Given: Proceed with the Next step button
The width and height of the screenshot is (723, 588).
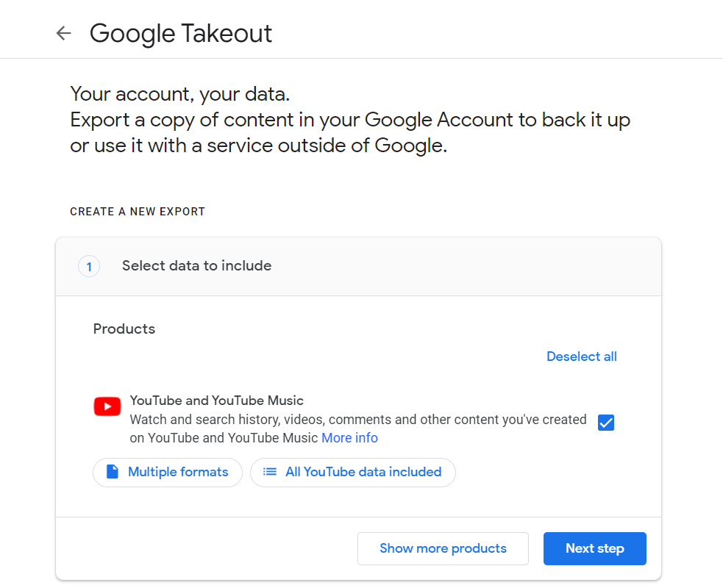Looking at the screenshot, I should click(x=595, y=548).
